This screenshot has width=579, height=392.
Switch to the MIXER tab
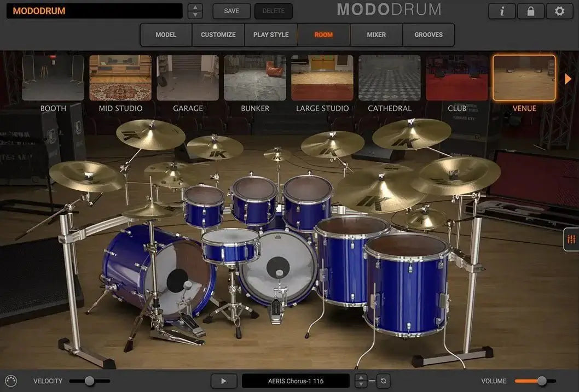tap(375, 34)
